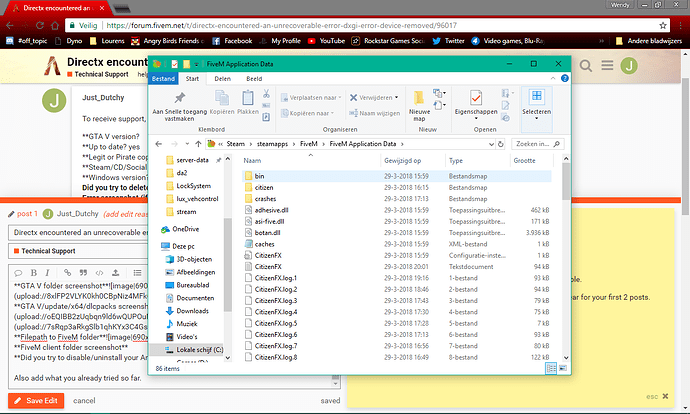Open Andere bladwijzers bookmarks folder

tap(648, 41)
